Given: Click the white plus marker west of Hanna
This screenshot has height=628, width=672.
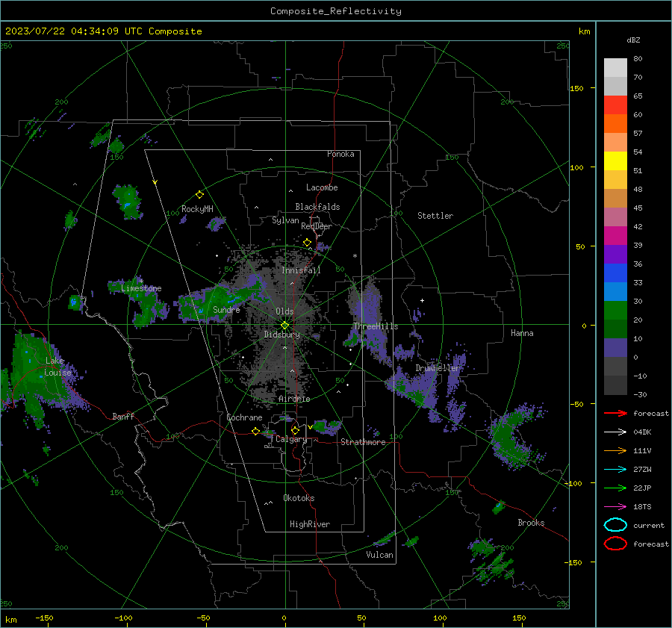Looking at the screenshot, I should click(x=422, y=300).
